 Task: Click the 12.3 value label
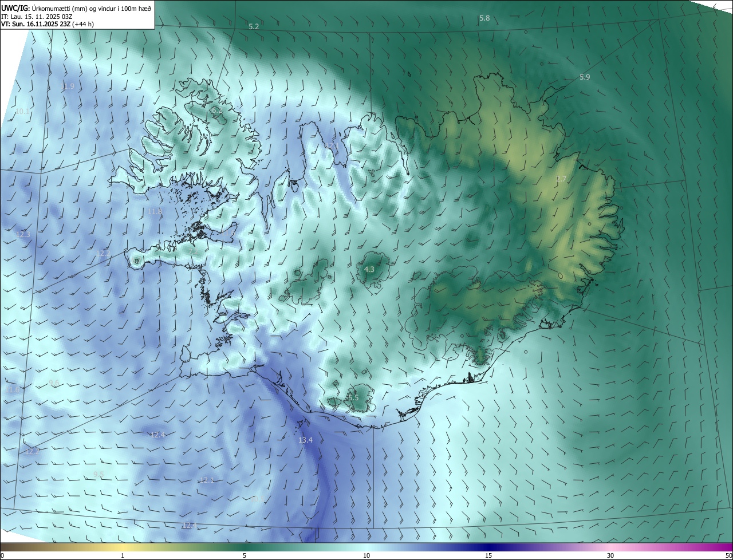point(23,235)
